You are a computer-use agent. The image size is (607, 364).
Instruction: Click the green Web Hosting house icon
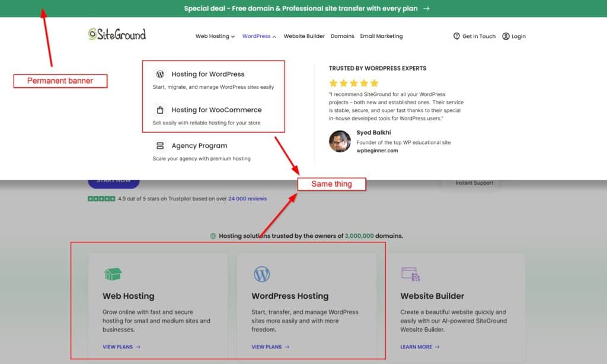click(113, 274)
